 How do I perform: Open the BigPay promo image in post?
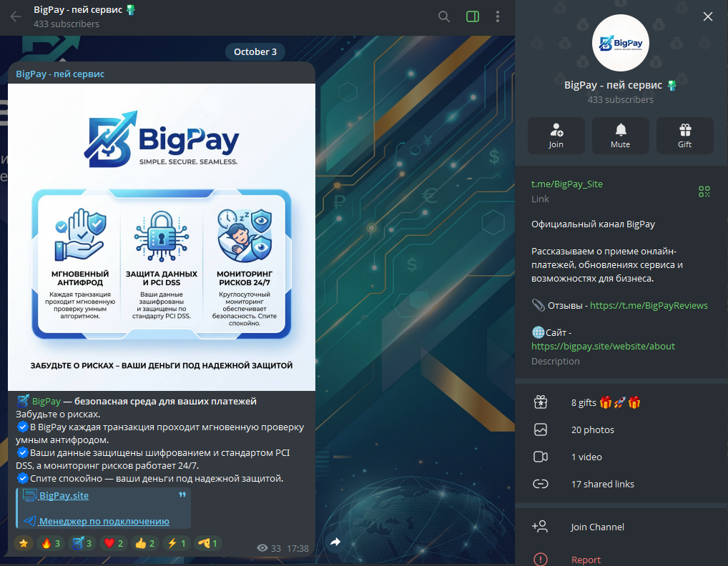click(x=162, y=237)
